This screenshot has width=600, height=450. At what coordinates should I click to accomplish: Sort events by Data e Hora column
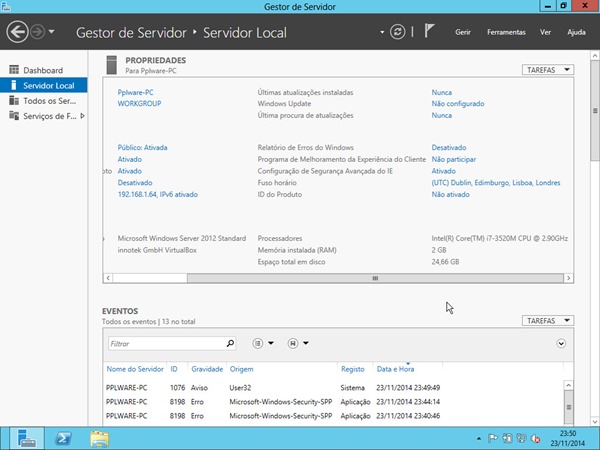click(395, 369)
